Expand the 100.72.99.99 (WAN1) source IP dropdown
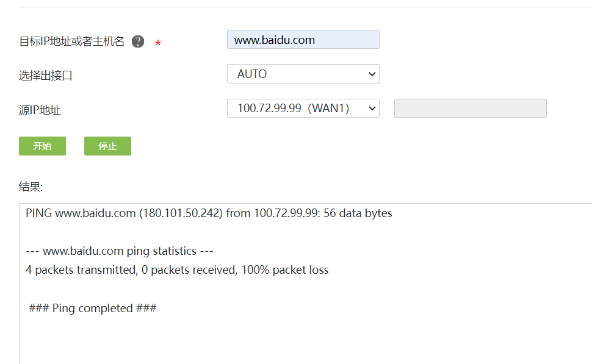 pos(303,109)
